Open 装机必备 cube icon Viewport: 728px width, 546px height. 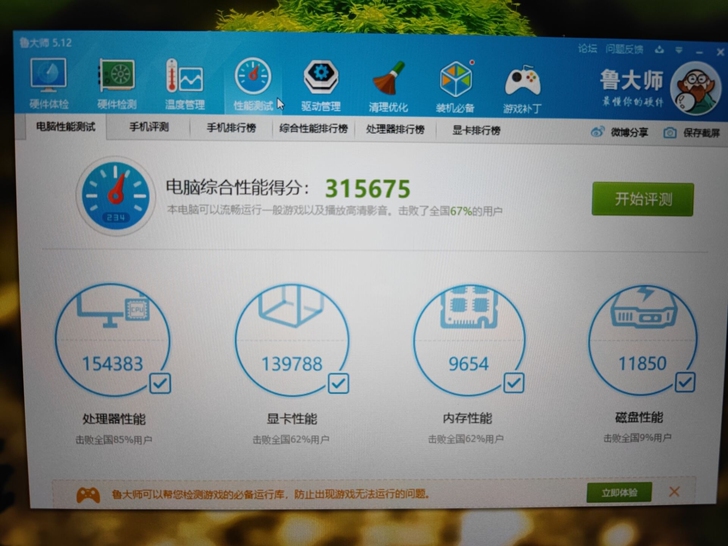tap(456, 79)
